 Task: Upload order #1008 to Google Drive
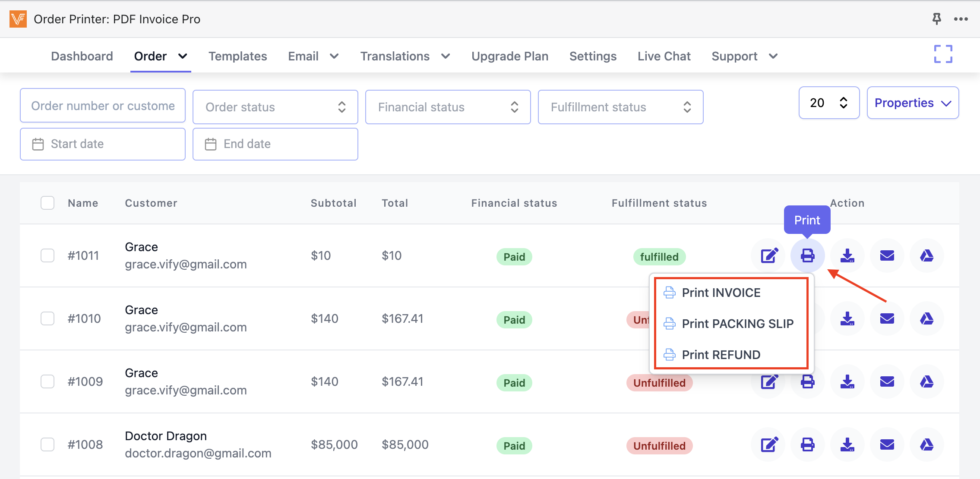[926, 444]
